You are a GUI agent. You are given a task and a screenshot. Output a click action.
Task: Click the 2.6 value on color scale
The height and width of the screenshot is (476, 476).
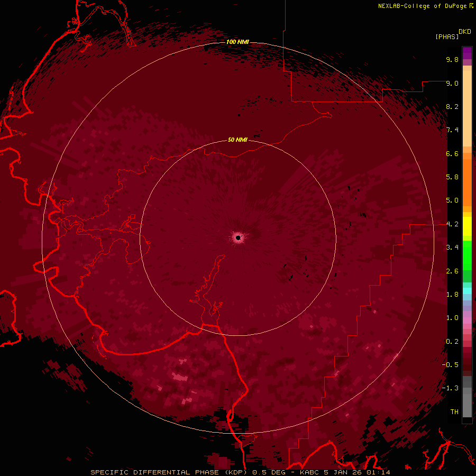(452, 271)
